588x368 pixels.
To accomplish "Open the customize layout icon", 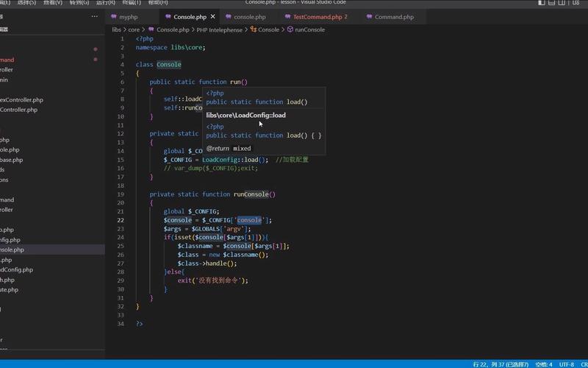I will [x=576, y=2].
